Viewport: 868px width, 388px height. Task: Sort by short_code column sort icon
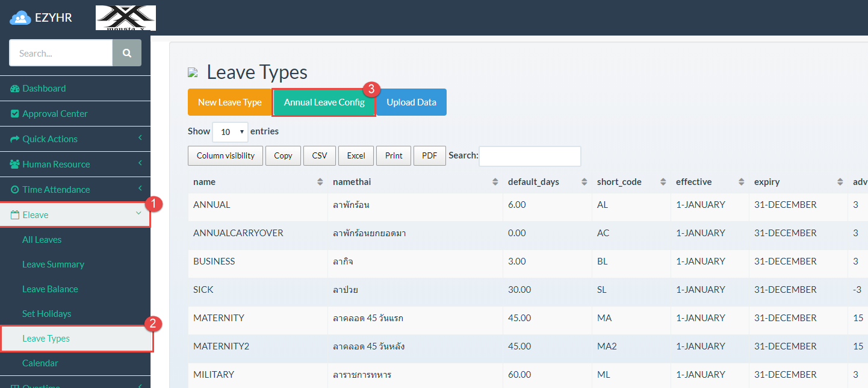point(663,182)
